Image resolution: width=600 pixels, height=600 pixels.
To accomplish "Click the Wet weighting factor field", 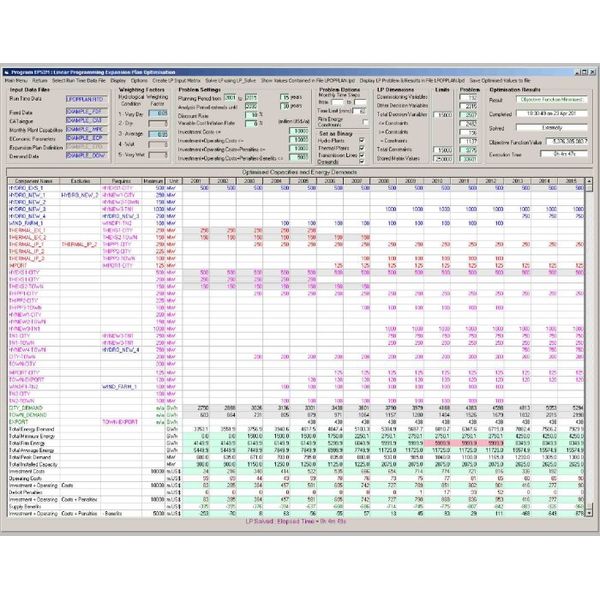I will tap(158, 145).
